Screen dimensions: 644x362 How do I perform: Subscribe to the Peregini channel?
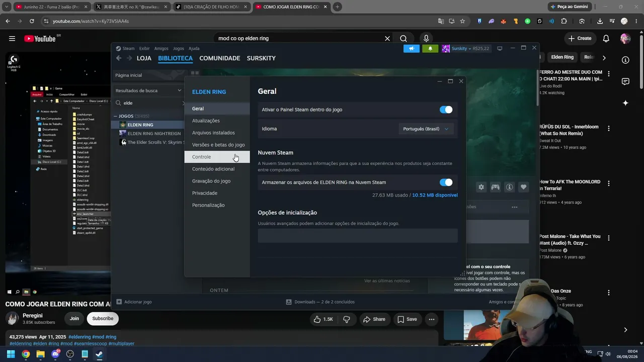click(103, 319)
